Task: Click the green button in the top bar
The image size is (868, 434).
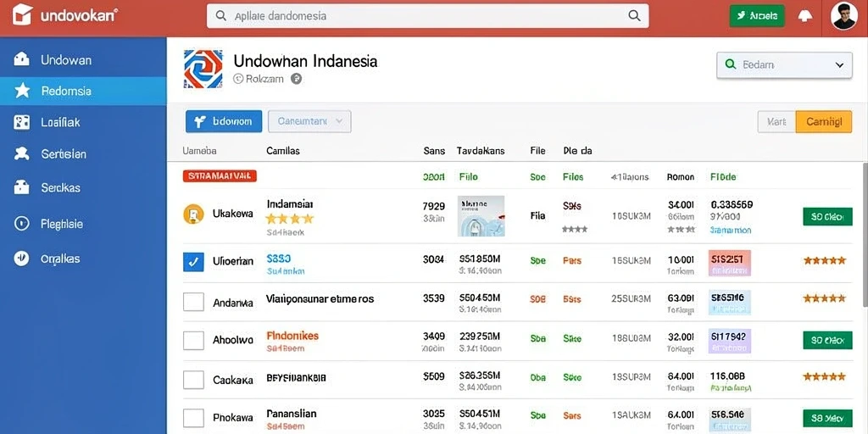Action: click(x=757, y=16)
